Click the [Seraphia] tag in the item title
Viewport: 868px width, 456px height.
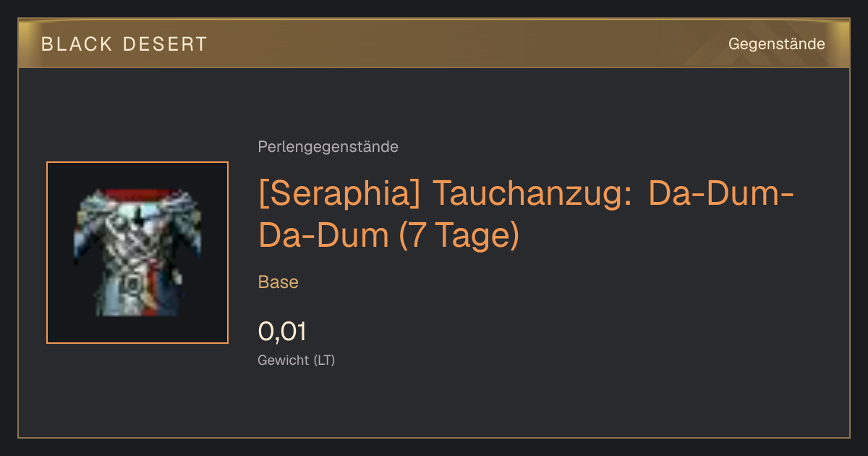coord(339,194)
